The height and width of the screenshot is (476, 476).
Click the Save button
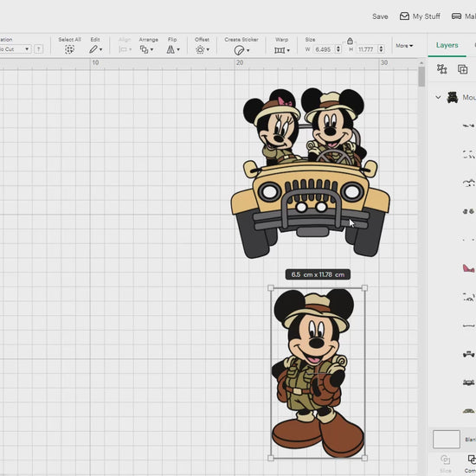pos(380,16)
